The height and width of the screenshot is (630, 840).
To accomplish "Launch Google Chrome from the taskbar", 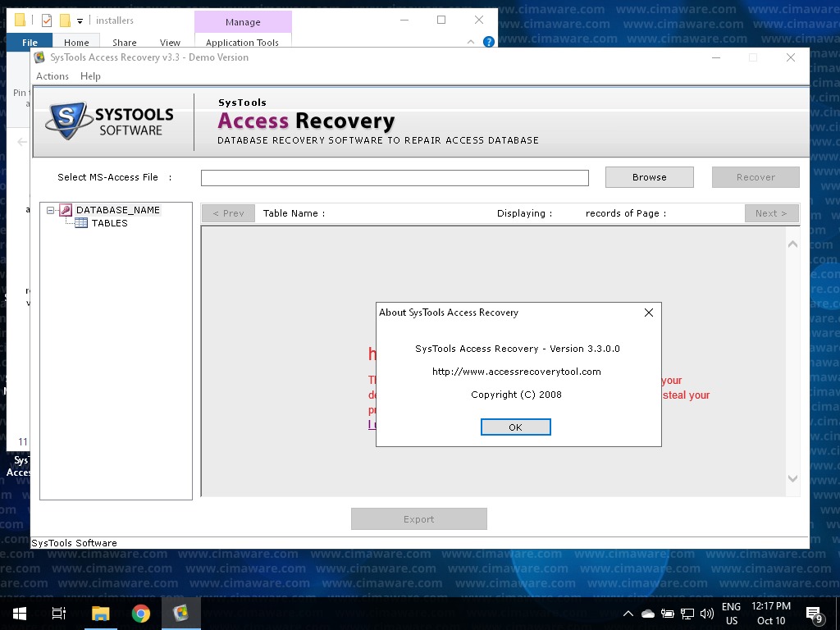I will pos(141,614).
